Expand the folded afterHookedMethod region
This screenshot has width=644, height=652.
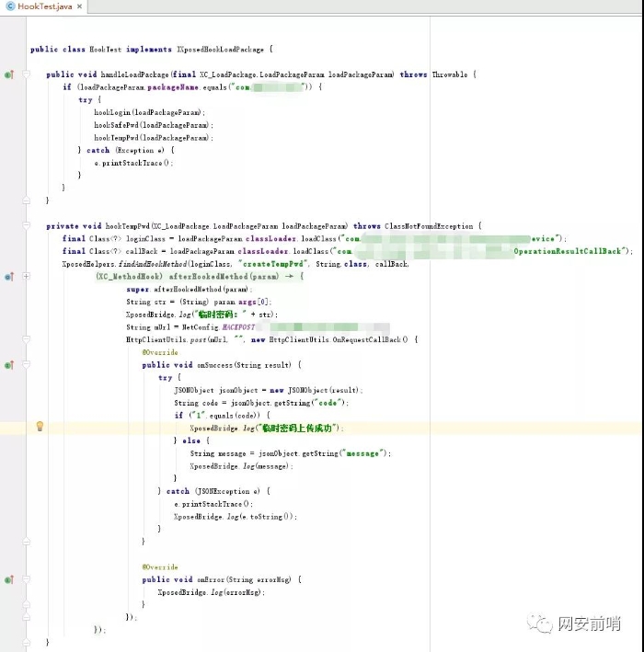coord(26,276)
